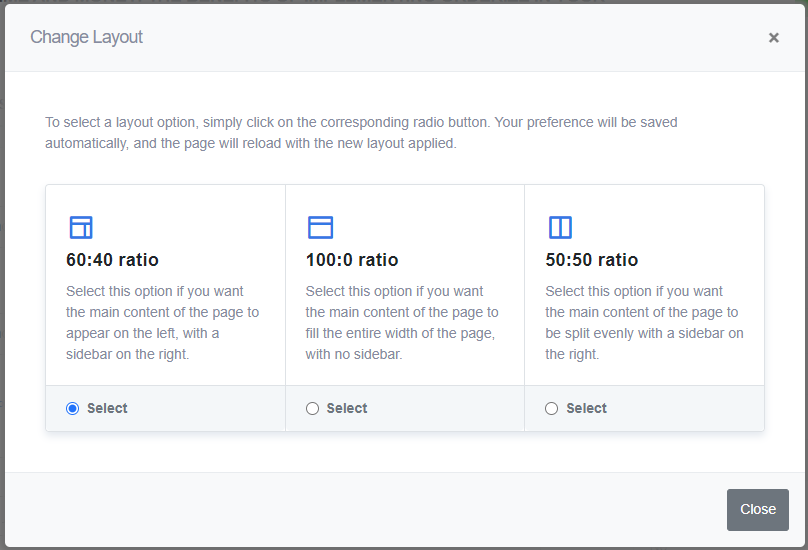808x550 pixels.
Task: Click the '100:0 ratio' heading
Action: click(x=352, y=260)
